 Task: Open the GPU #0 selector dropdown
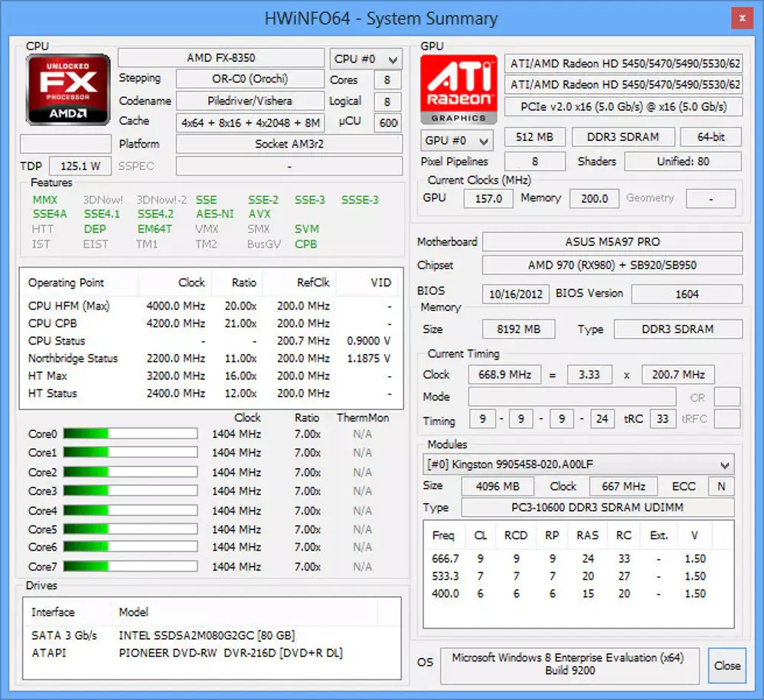click(x=456, y=140)
